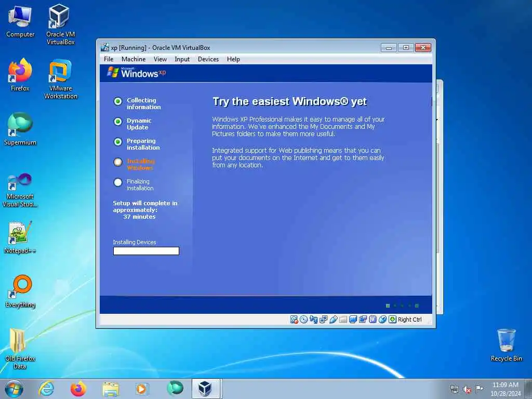Open the Help menu
532x399 pixels.
[x=233, y=59]
